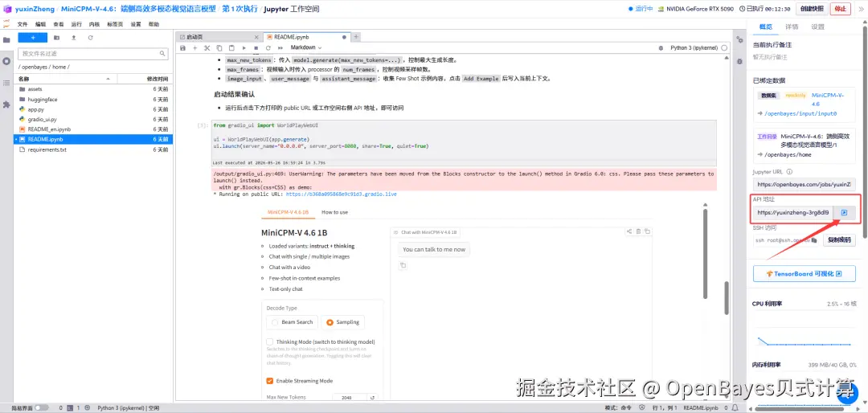This screenshot has width=868, height=413.
Task: Click the Python 3 (ipykernel) kernel name
Action: [x=694, y=48]
